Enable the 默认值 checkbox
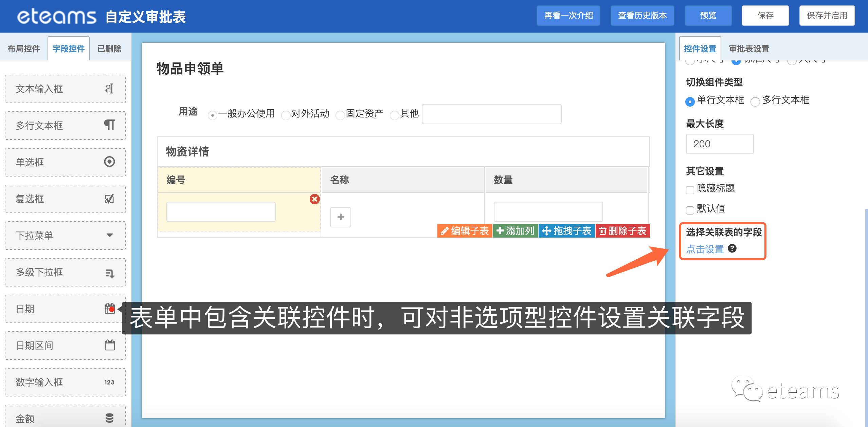 coord(690,210)
